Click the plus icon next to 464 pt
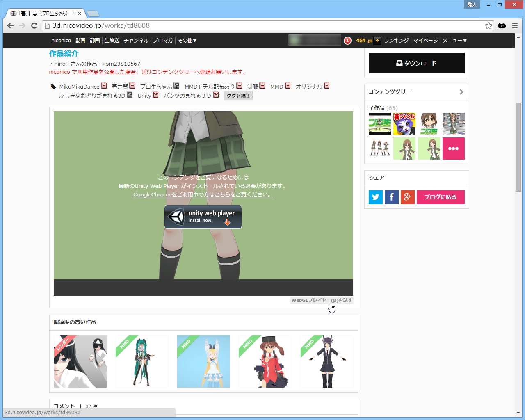Screen dimensions: 525x420 pyautogui.click(x=377, y=40)
